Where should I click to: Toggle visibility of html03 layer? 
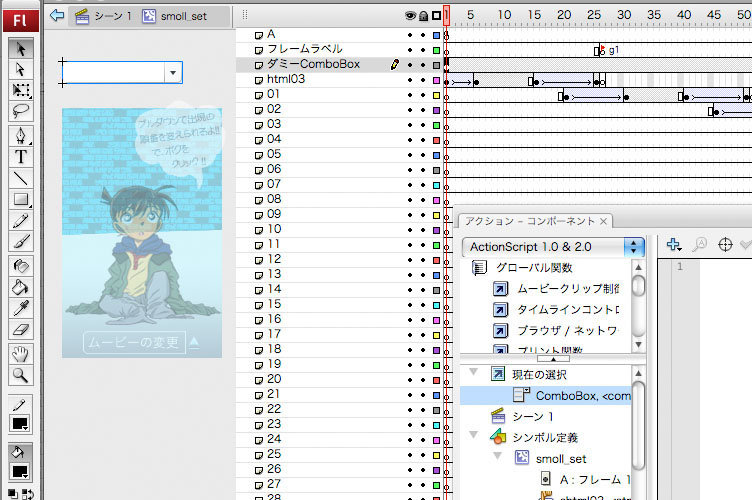tap(410, 80)
